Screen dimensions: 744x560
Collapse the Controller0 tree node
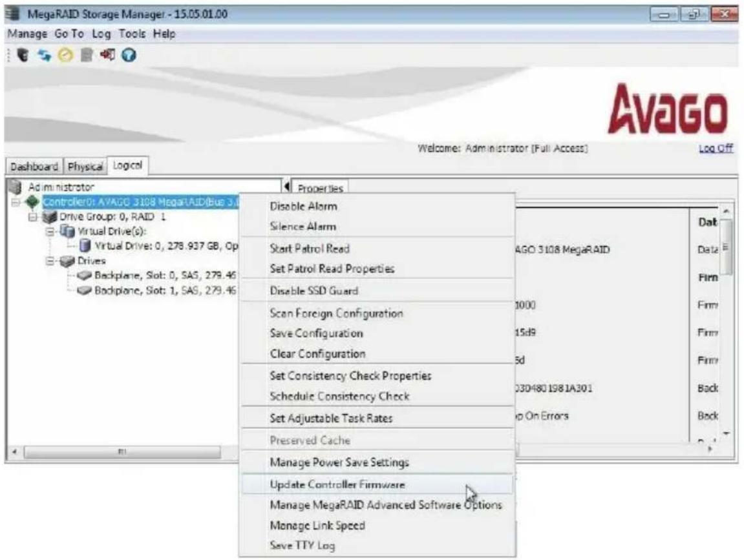click(x=16, y=202)
